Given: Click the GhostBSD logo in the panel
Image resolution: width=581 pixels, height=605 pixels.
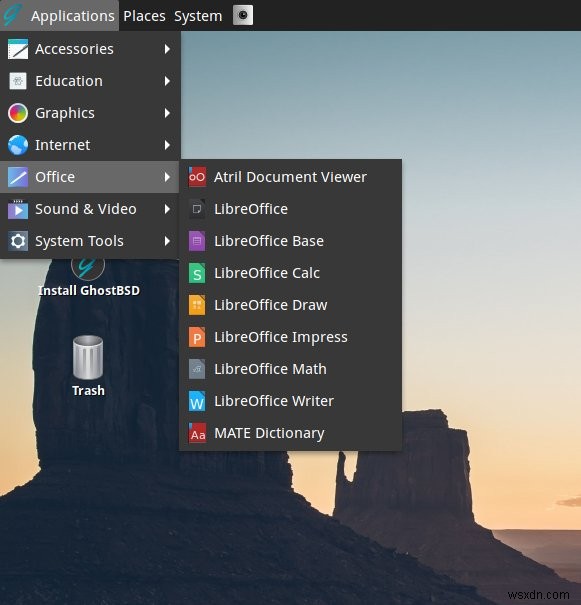Looking at the screenshot, I should pyautogui.click(x=12, y=15).
